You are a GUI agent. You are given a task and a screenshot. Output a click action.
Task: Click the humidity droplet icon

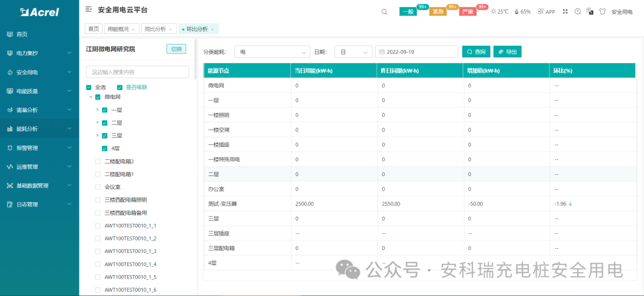[516, 11]
